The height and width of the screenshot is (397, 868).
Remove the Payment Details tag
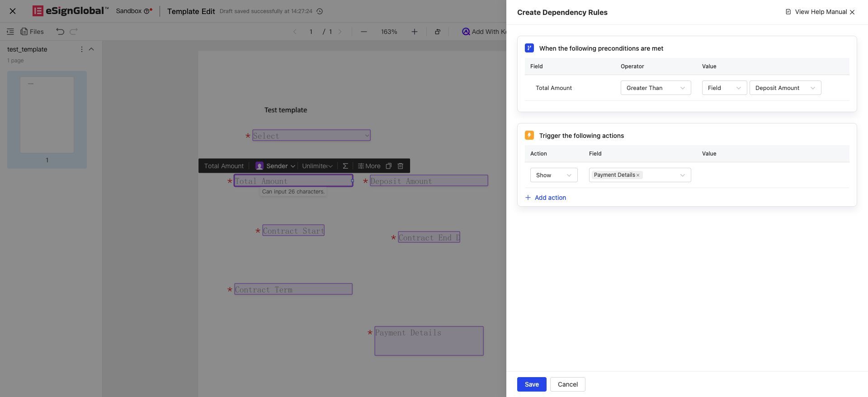coord(638,175)
